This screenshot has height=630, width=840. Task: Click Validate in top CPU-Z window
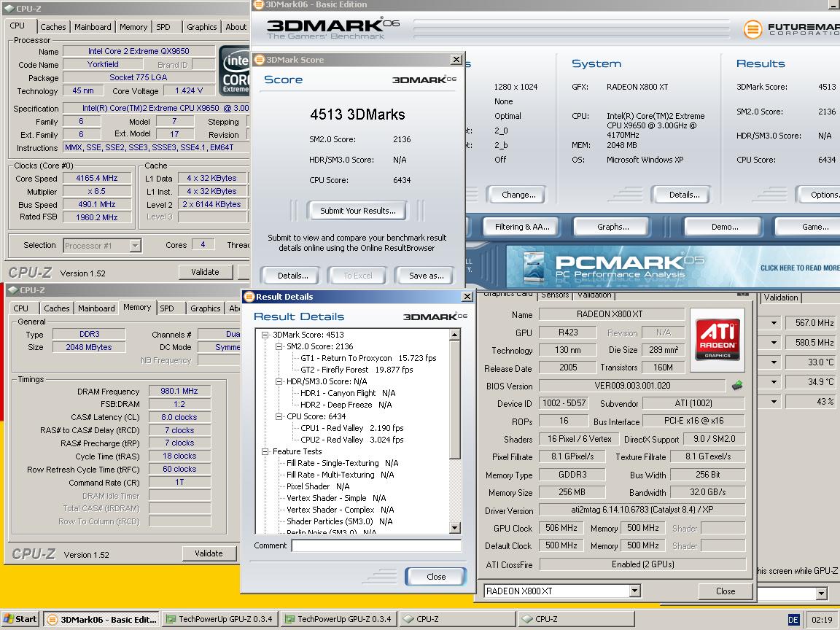(205, 272)
